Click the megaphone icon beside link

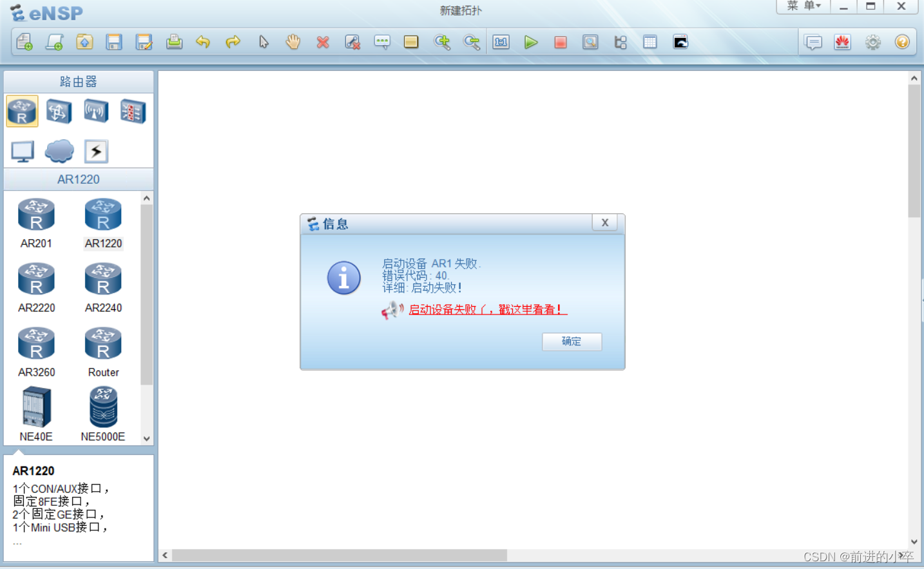(392, 310)
